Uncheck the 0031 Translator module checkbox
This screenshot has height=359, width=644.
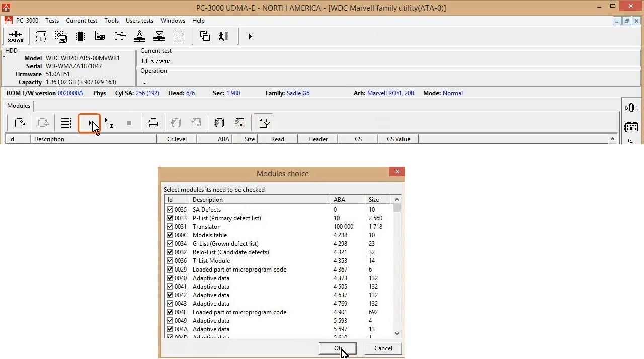(x=170, y=227)
